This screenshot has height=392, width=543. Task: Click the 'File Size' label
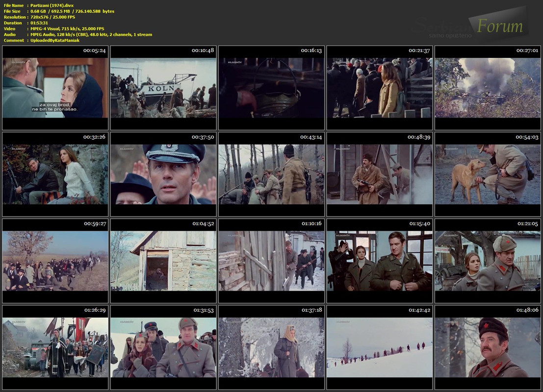tap(12, 11)
